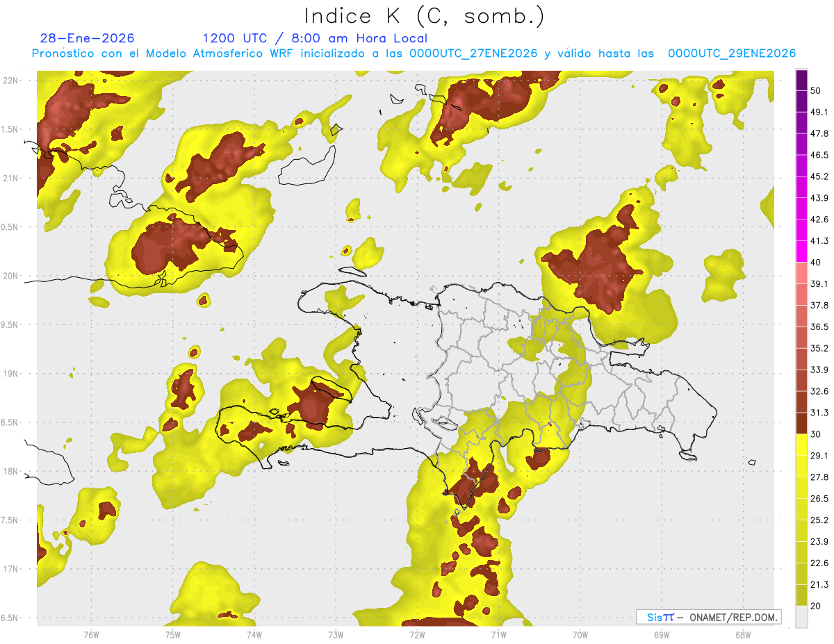Click the "37.8" color scale value
The width and height of the screenshot is (834, 644).
819,306
